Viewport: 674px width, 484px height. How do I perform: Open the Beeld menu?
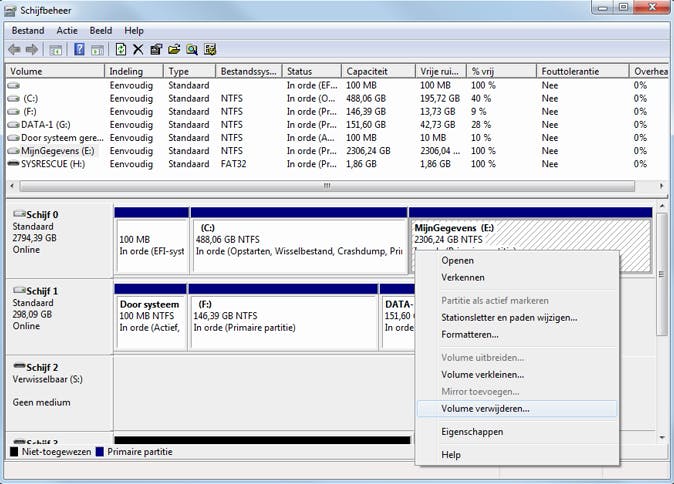click(101, 31)
